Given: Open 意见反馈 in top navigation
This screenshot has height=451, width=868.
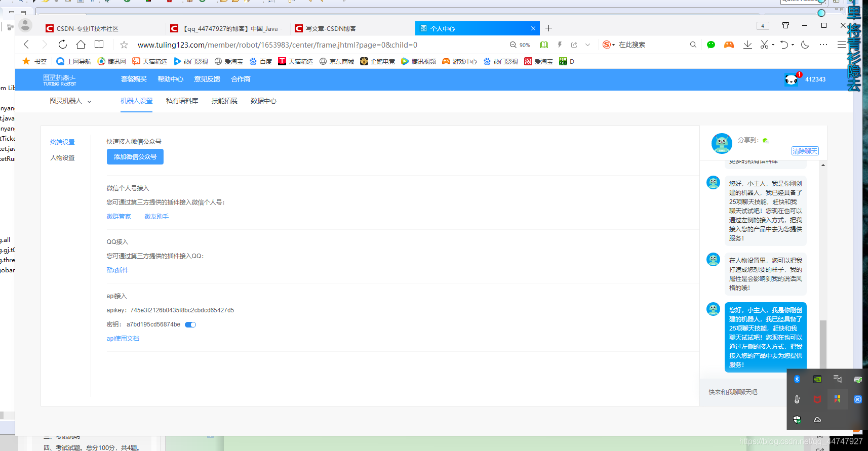Looking at the screenshot, I should pos(207,79).
